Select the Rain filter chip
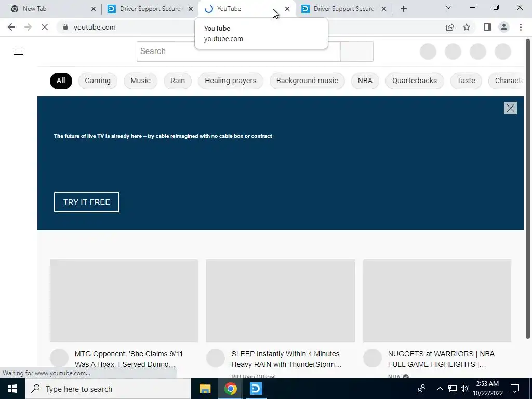The image size is (532, 399). pos(178,81)
